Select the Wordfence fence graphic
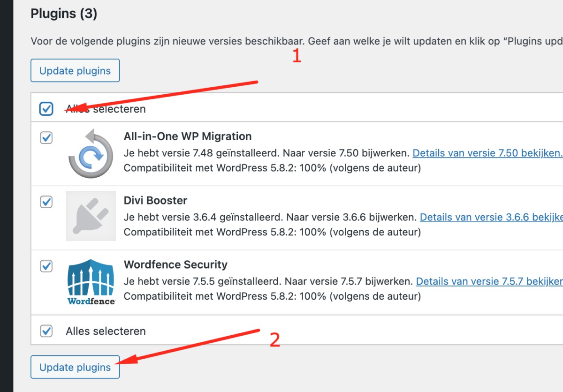Viewport: 563px width, 392px height. tap(91, 277)
